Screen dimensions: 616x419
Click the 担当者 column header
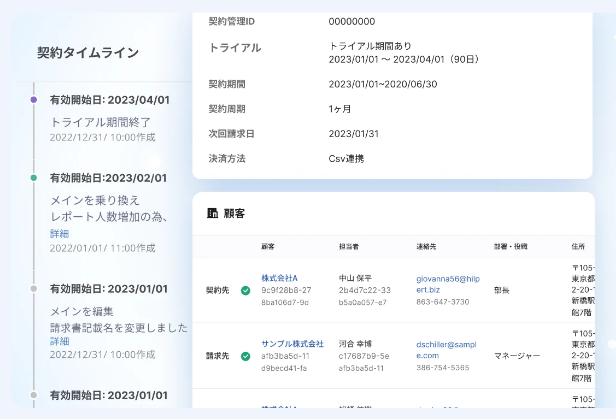coord(349,246)
